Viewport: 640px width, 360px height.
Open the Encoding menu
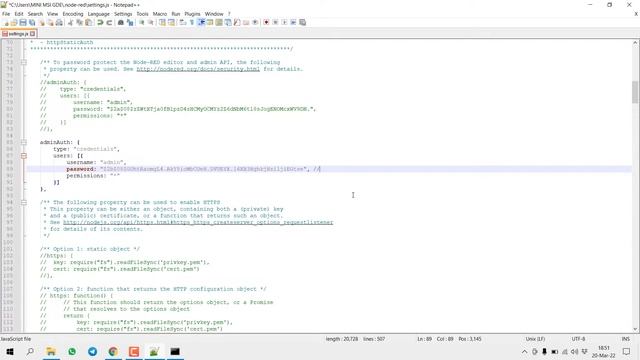(x=73, y=14)
